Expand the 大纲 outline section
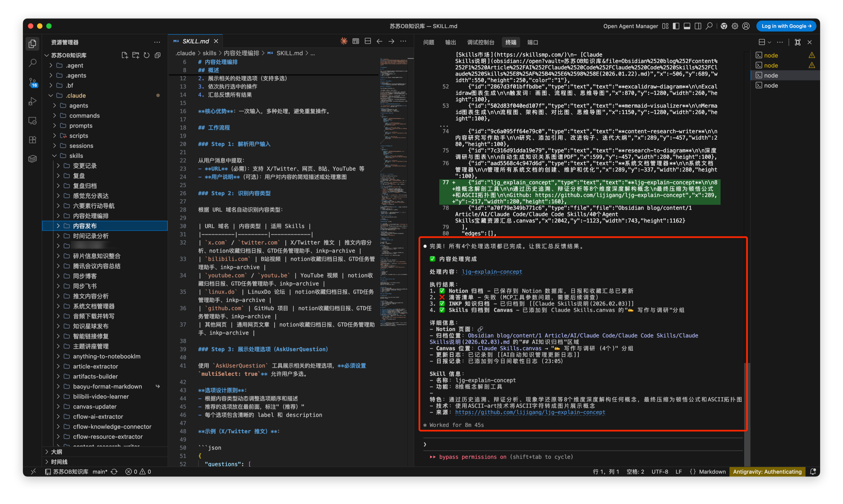Screen dimensions: 843x504 [57, 452]
